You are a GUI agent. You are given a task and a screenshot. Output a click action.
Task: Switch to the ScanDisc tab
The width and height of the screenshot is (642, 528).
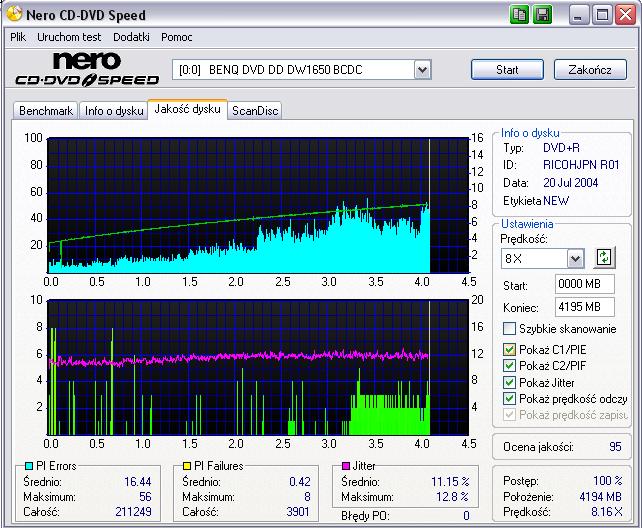tap(255, 111)
